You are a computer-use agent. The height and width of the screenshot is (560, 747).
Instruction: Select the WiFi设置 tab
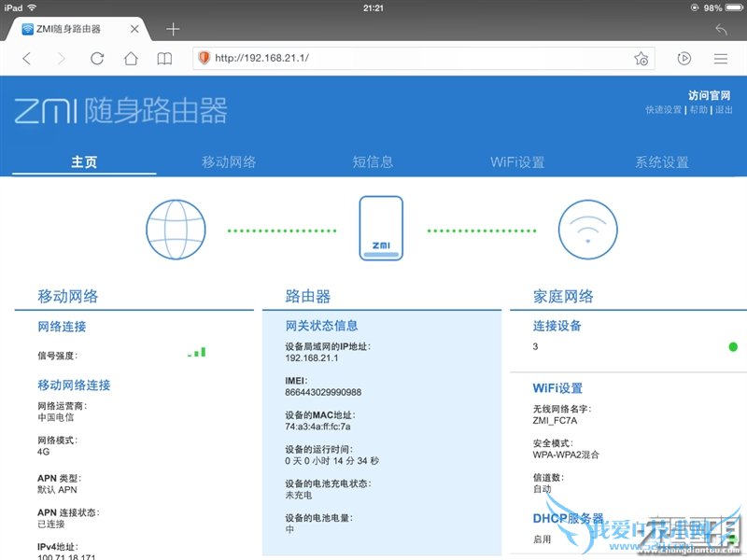coord(517,162)
